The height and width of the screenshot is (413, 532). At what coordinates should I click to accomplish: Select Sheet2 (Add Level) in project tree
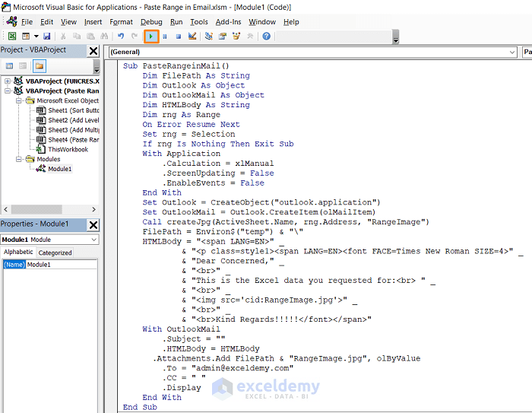pos(74,120)
